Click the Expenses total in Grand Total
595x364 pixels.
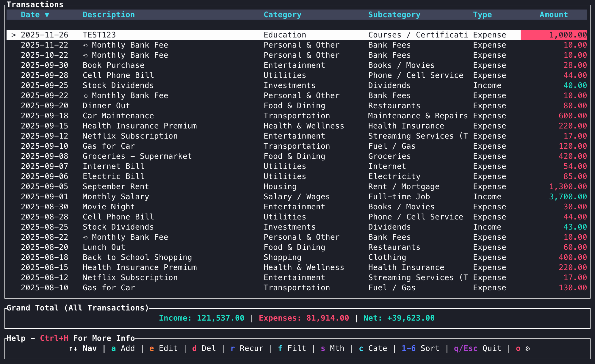click(304, 318)
